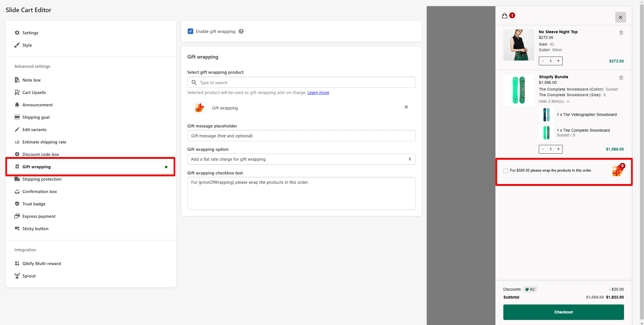The height and width of the screenshot is (325, 644).
Task: Click the Learn more link
Action: 318,93
